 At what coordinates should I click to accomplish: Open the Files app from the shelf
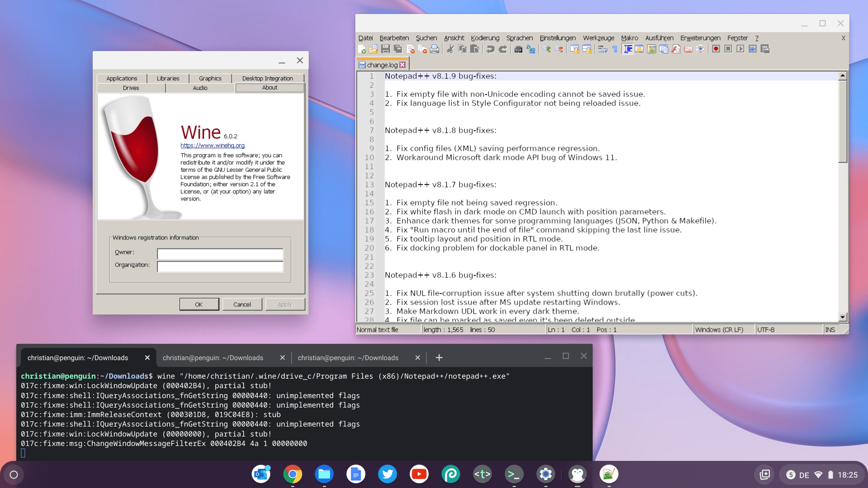click(x=324, y=474)
